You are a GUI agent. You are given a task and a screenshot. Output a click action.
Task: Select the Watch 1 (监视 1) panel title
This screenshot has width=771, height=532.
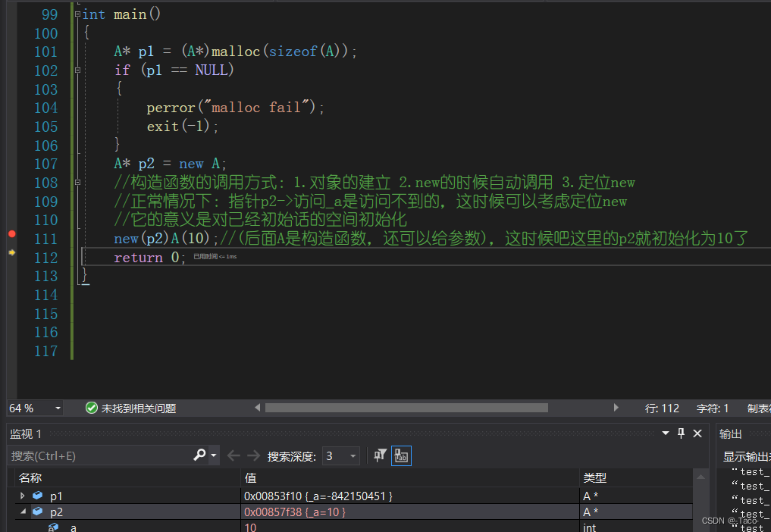click(26, 433)
